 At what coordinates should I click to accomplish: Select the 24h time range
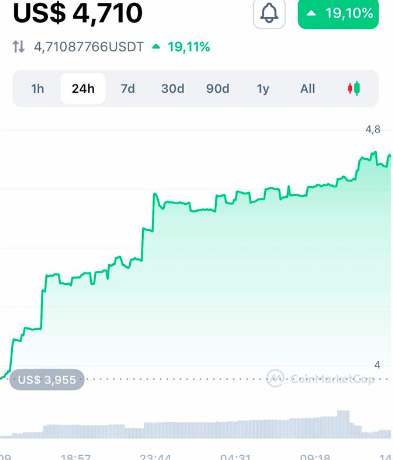point(83,89)
